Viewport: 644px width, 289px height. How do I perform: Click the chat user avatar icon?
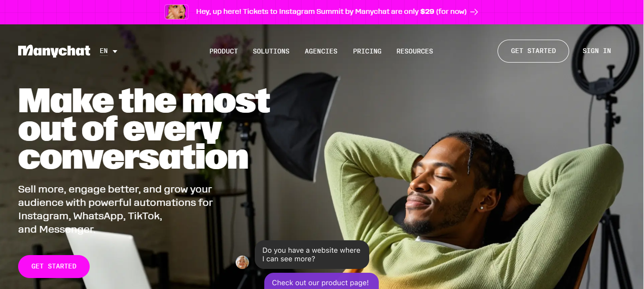pos(242,262)
